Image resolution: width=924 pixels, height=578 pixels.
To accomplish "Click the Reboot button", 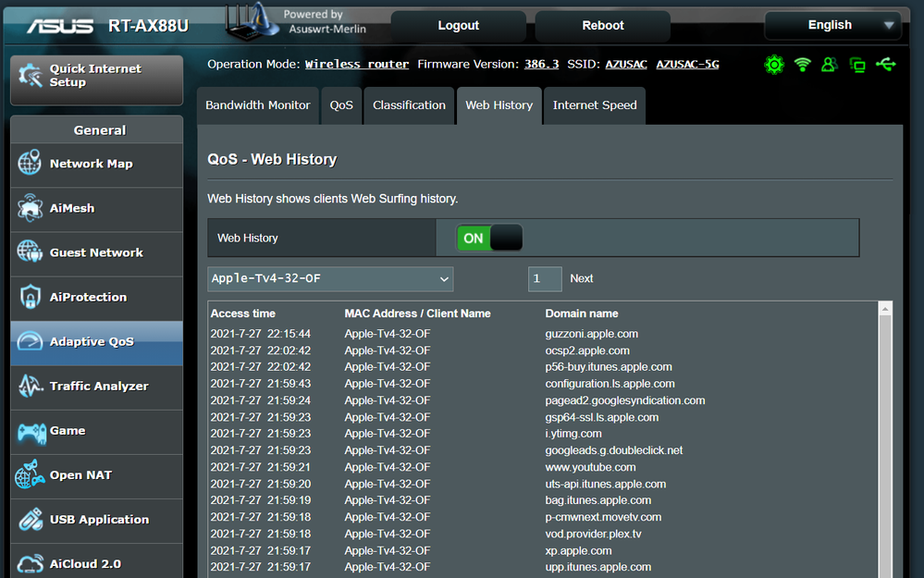I will pos(602,25).
